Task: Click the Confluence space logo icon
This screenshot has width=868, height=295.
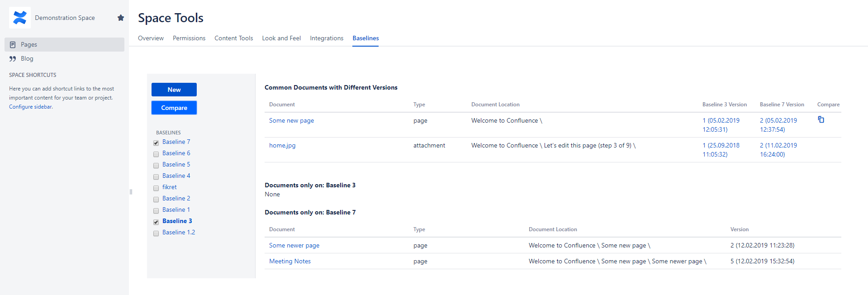Action: pyautogui.click(x=20, y=18)
